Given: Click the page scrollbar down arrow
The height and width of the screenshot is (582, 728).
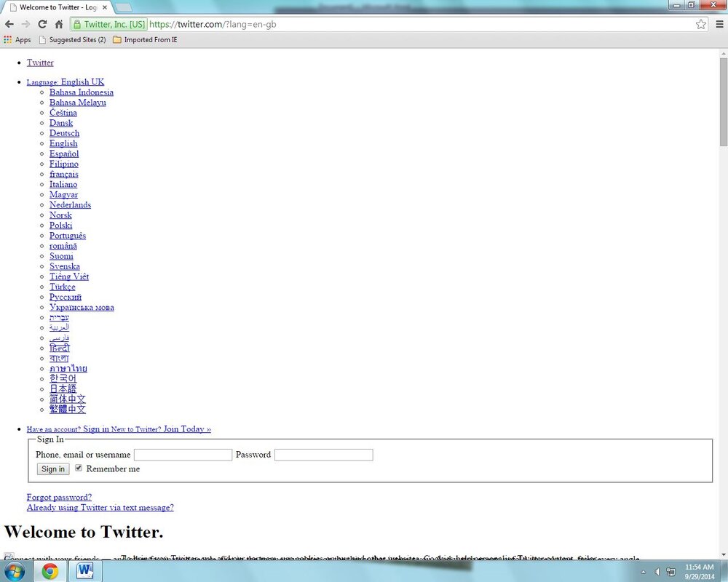Looking at the screenshot, I should point(724,554).
